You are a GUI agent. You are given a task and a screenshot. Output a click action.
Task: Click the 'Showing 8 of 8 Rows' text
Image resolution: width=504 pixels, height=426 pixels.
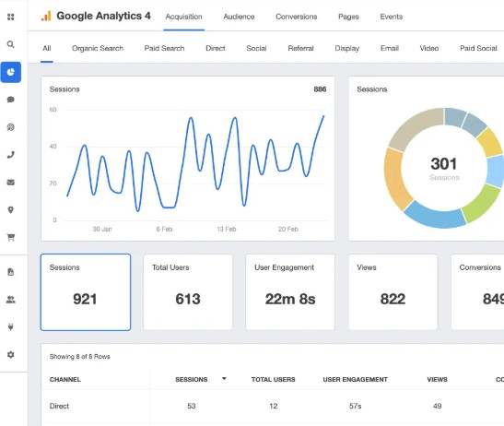(80, 357)
